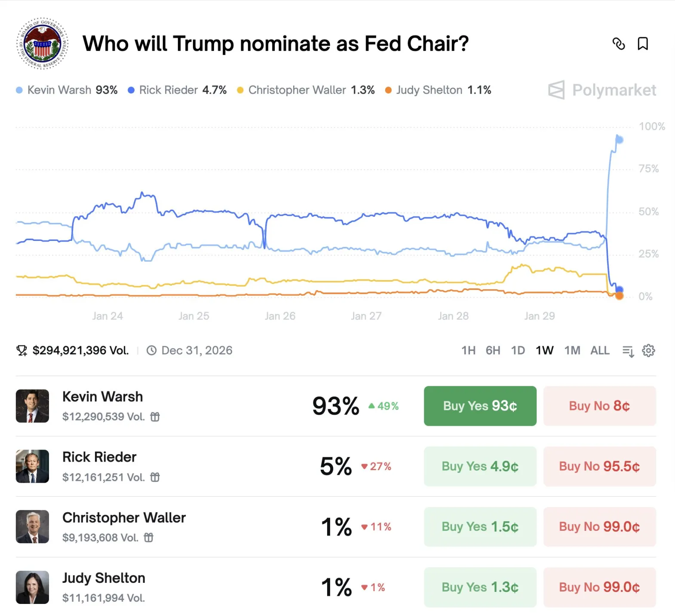675x616 pixels.
Task: Buy No on Rick Rieder at 95.5¢
Action: click(600, 466)
